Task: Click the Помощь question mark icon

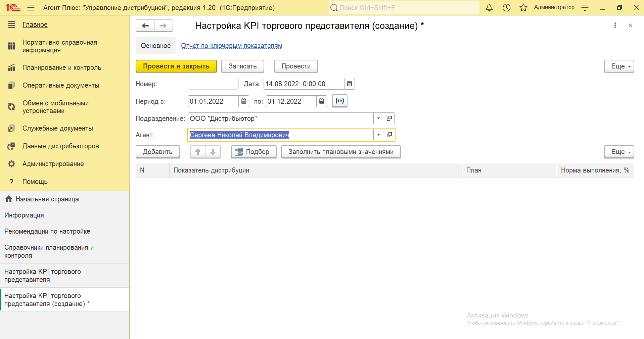Action: (x=11, y=182)
